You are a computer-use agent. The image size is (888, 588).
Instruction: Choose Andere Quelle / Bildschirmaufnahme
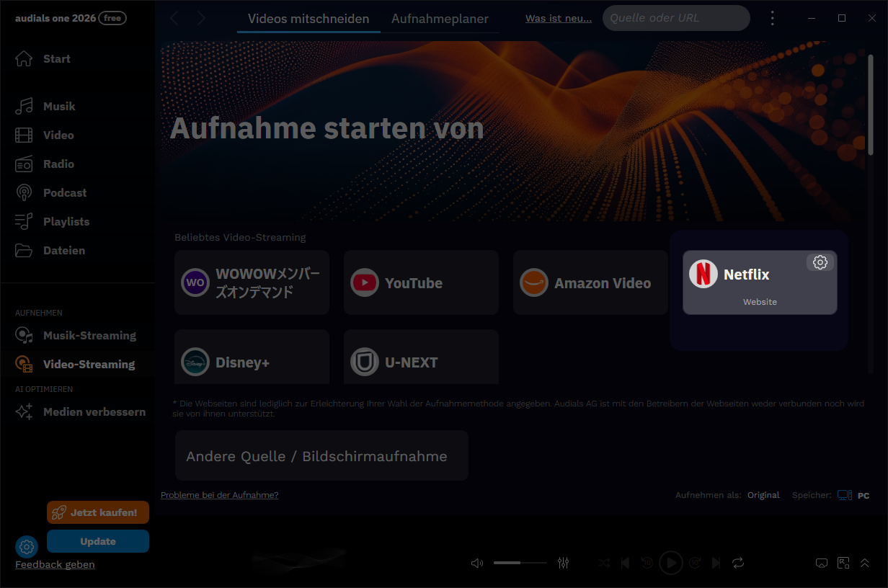(x=321, y=455)
